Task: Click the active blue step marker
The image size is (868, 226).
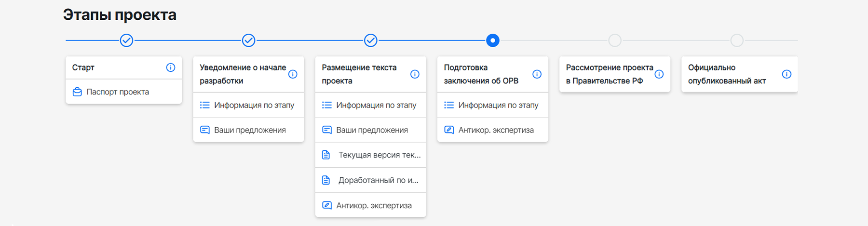Action: point(492,40)
